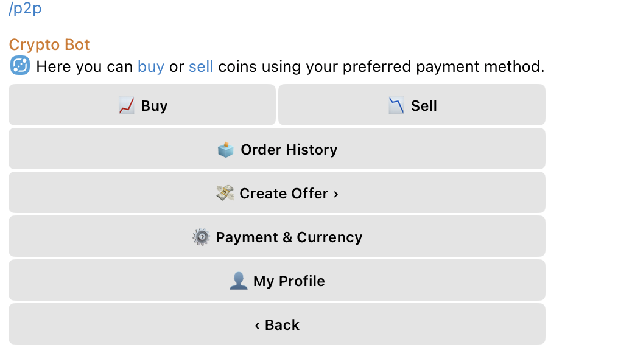Click the silhouette icon beside My Profile

[239, 281]
